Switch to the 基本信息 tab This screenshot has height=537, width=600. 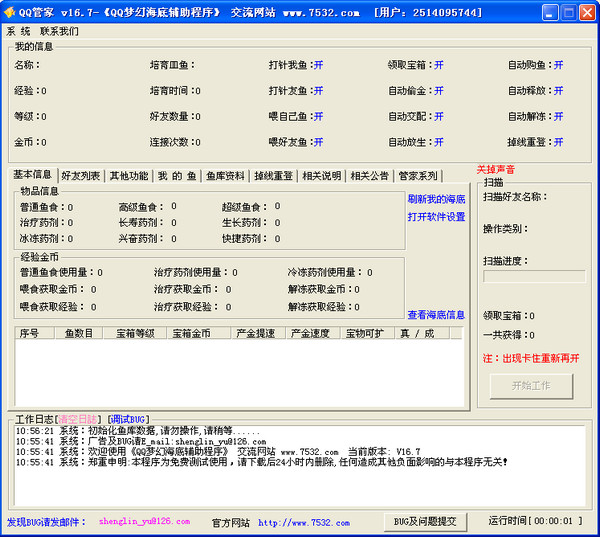point(33,175)
